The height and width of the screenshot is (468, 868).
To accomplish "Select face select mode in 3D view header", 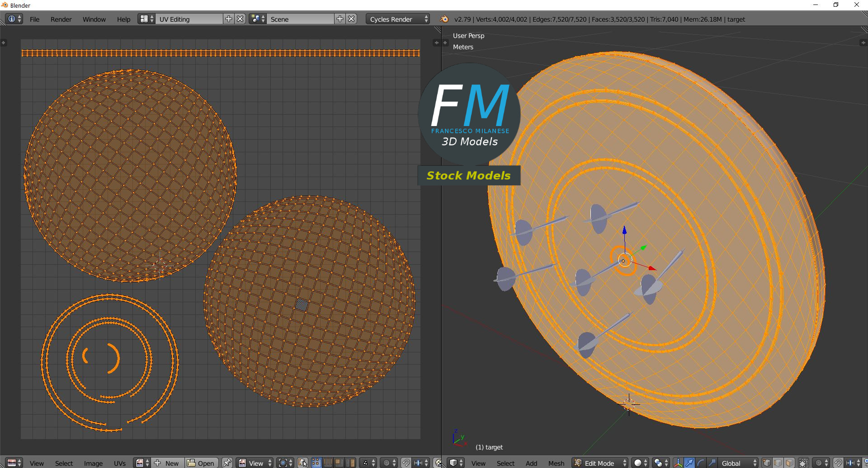I will (789, 463).
